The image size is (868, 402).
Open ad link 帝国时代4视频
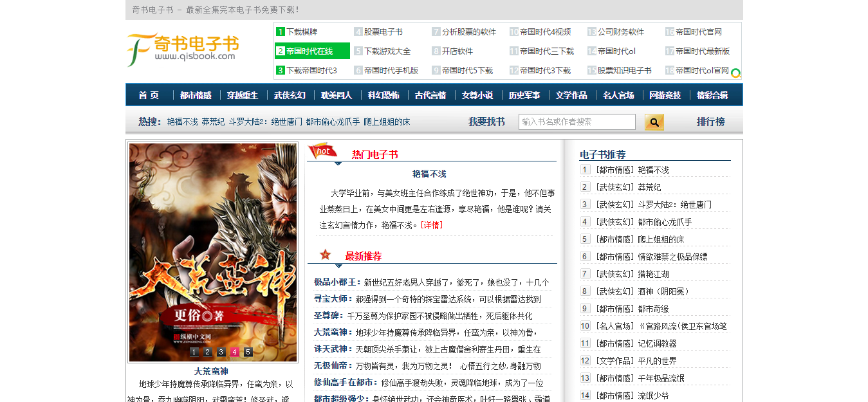tap(545, 32)
